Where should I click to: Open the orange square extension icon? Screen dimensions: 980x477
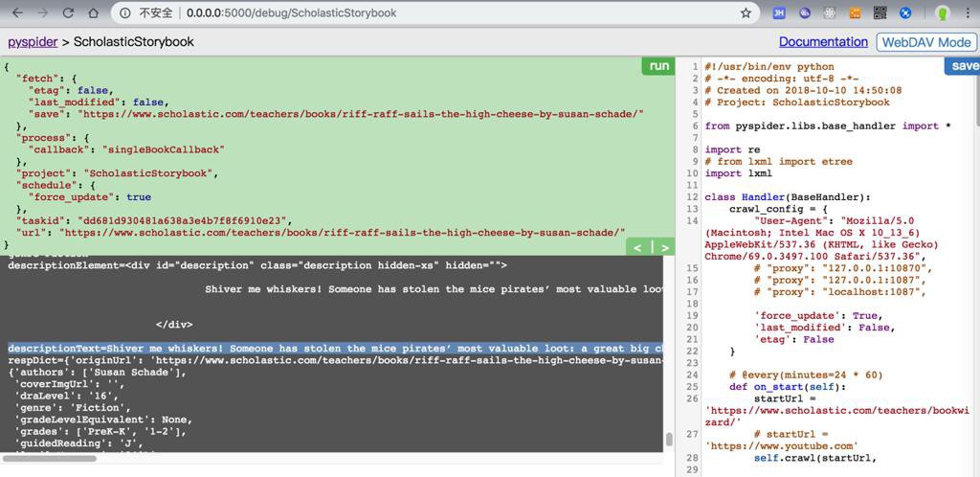(855, 12)
